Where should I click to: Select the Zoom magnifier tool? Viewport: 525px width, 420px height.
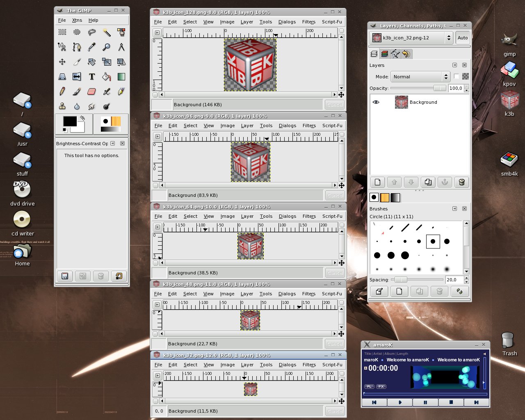tap(107, 47)
